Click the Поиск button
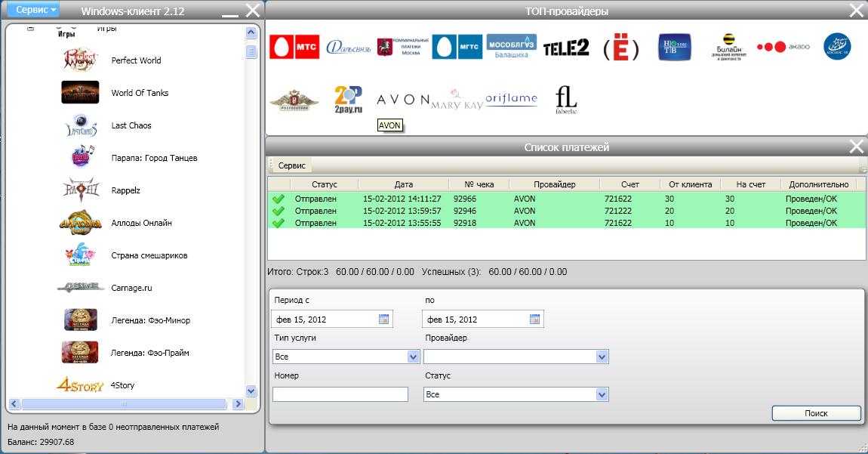Image resolution: width=868 pixels, height=454 pixels. point(816,413)
